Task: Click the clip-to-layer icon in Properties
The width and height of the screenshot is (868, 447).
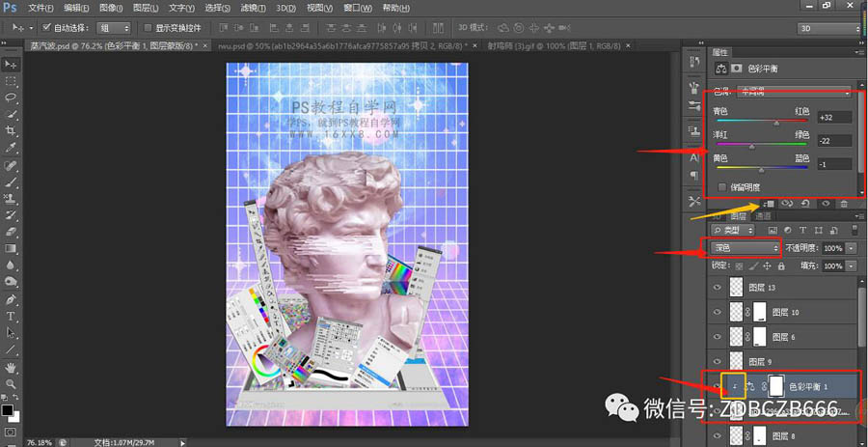Action: pos(770,204)
